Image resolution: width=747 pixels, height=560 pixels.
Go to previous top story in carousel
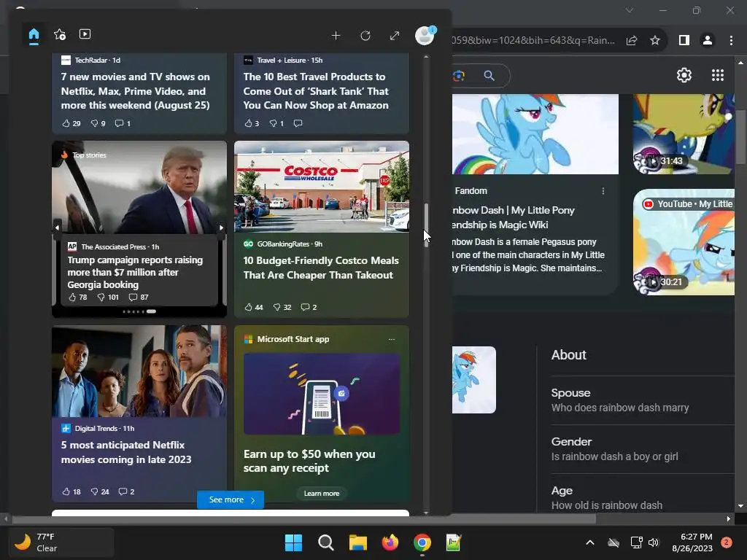tap(57, 227)
